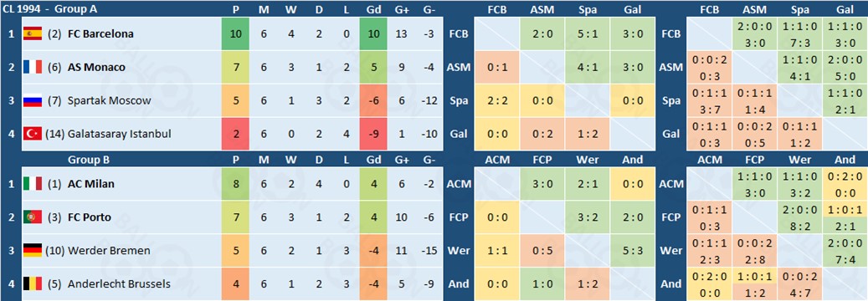The width and height of the screenshot is (868, 301).
Task: Click the France flag beside AS Monaco
Action: (x=33, y=68)
